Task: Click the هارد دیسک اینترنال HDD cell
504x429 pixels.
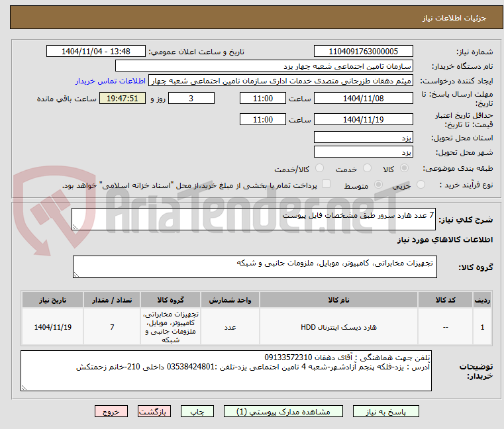Action: 338,327
